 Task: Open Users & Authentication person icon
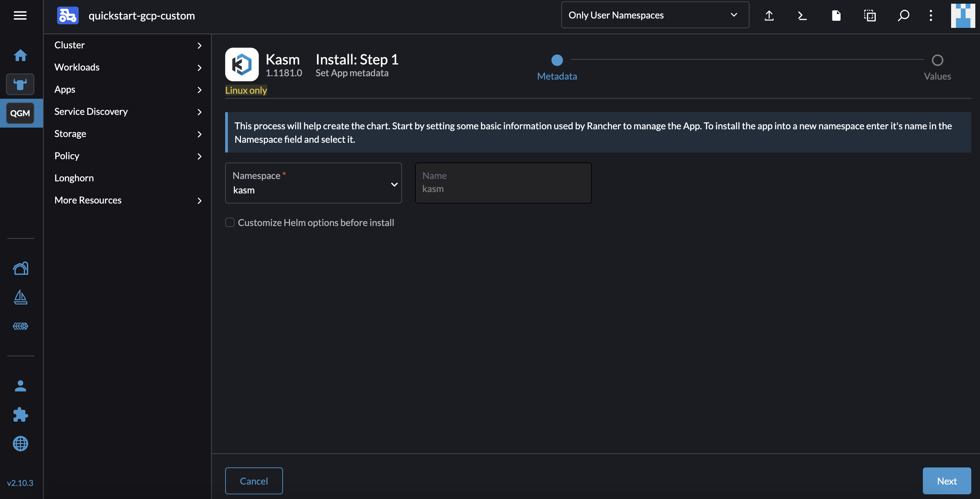pos(21,386)
